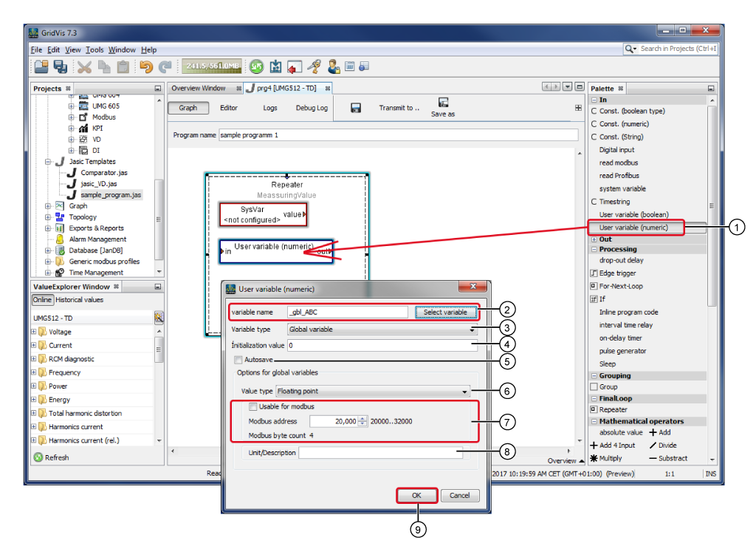
Task: Click the memory usage bar
Action: pos(212,66)
